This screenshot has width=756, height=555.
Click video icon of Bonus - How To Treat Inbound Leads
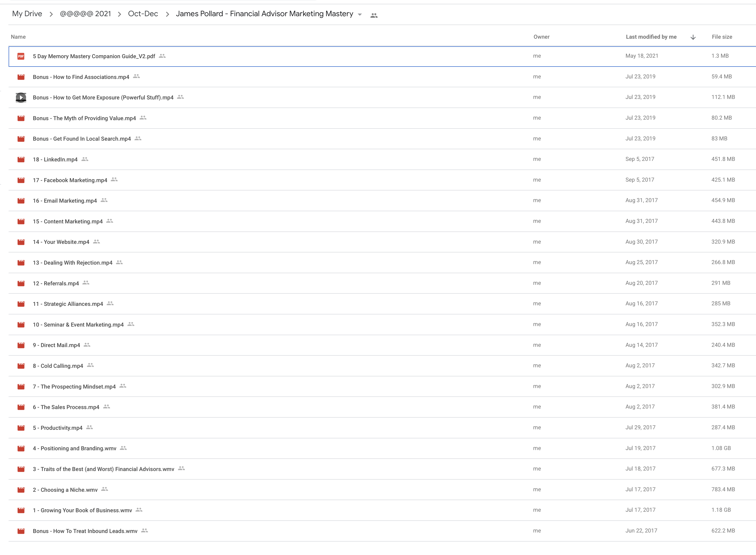pyautogui.click(x=21, y=531)
